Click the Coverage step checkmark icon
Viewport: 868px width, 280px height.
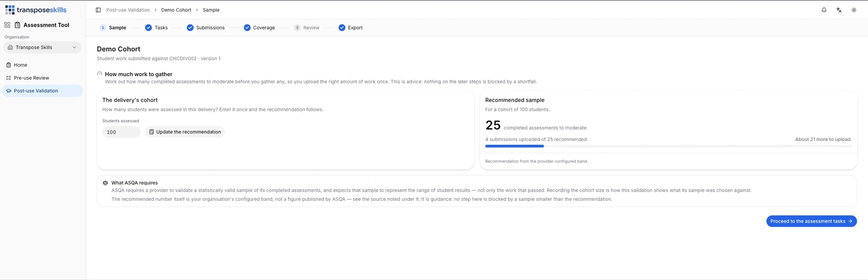click(247, 28)
